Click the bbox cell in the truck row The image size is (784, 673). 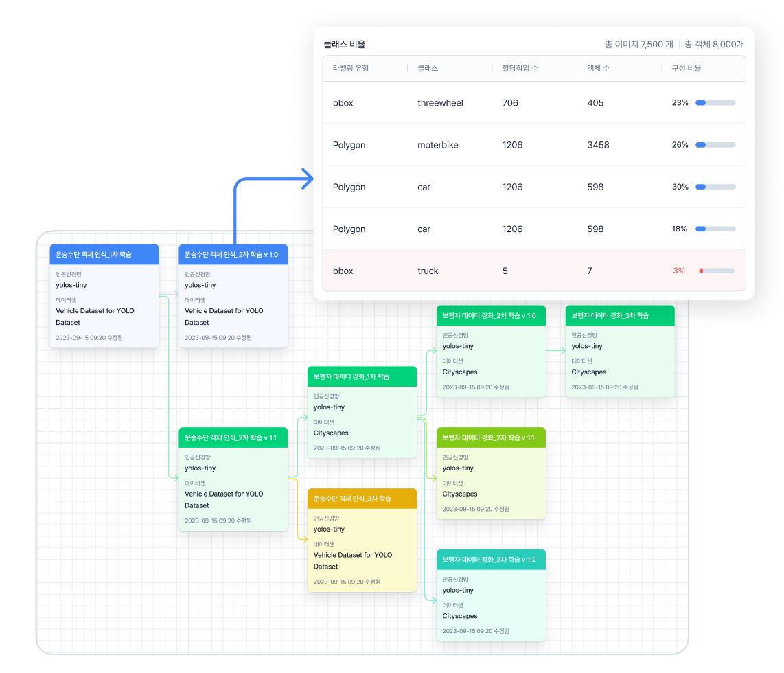343,271
